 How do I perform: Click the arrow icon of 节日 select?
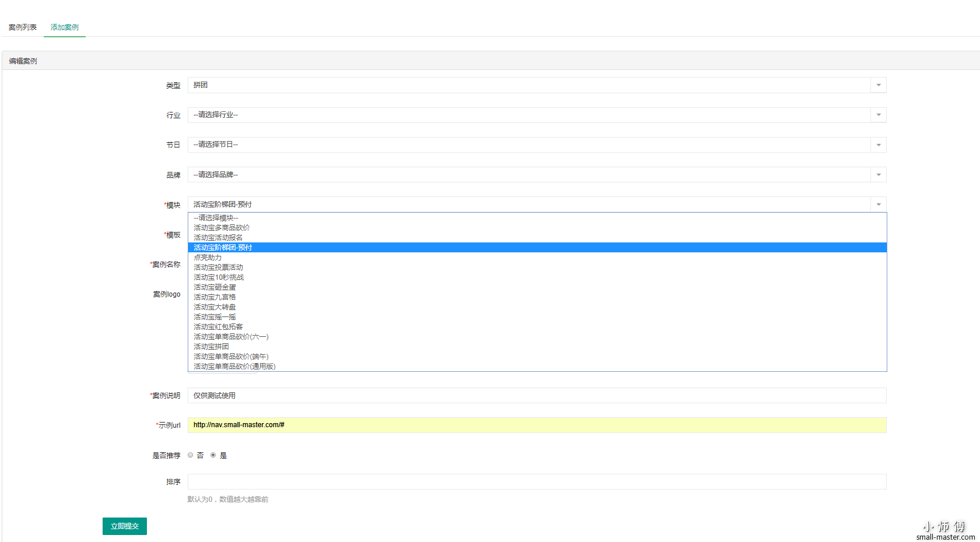(x=879, y=145)
